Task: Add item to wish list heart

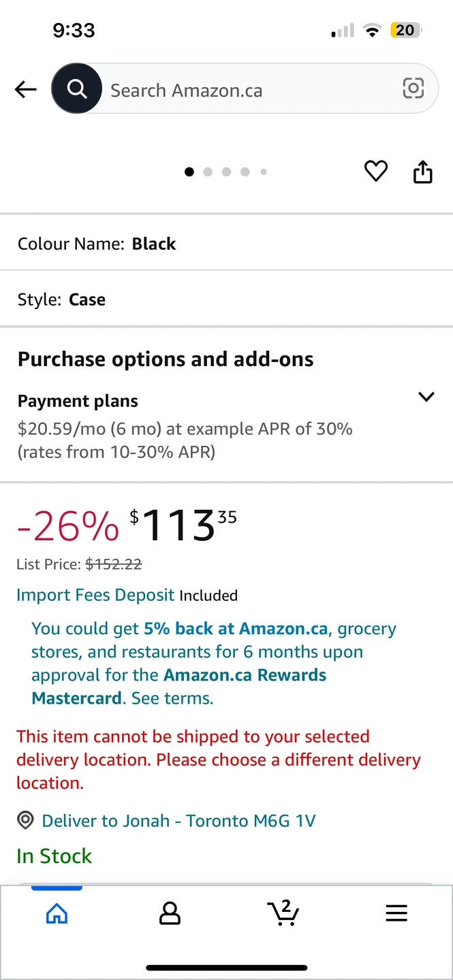Action: click(375, 171)
